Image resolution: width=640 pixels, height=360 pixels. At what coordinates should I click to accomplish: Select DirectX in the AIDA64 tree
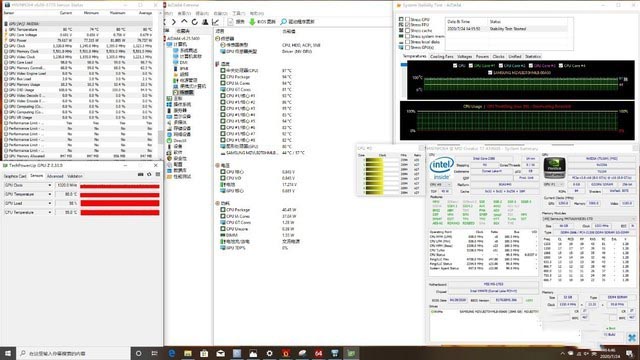177,140
